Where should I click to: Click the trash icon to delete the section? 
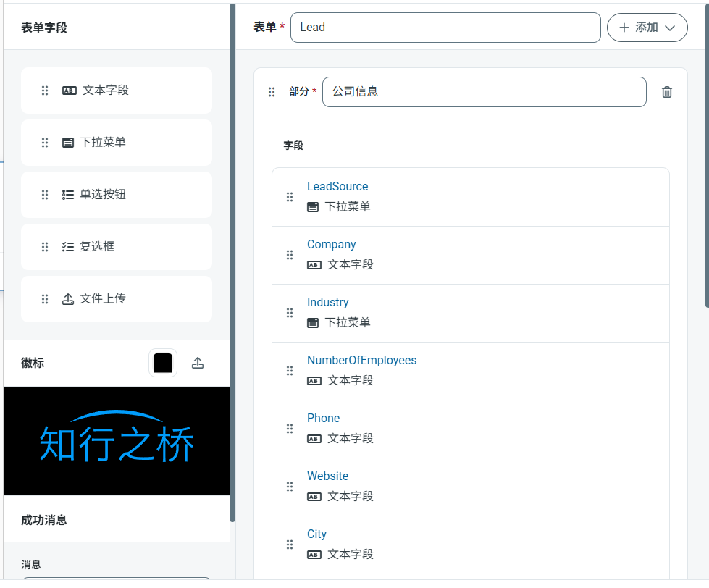(667, 92)
